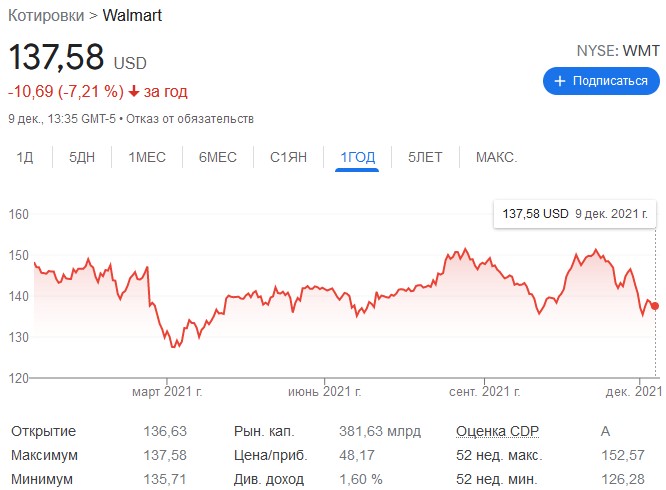
Task: Click the Walmart title in breadcrumb
Action: pyautogui.click(x=132, y=15)
